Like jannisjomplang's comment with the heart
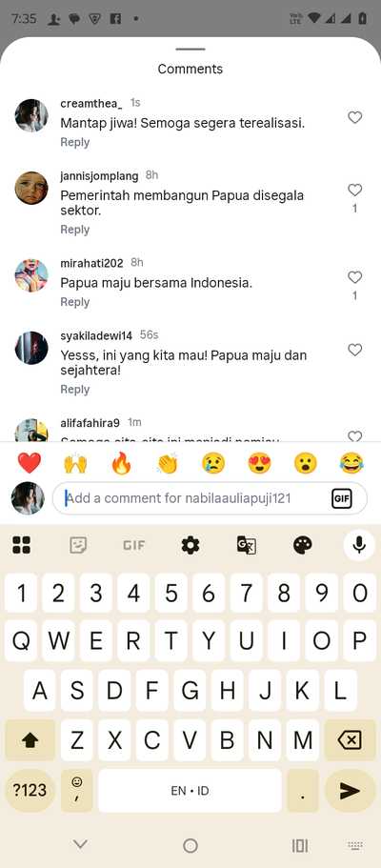Image resolution: width=381 pixels, height=868 pixels. point(354,190)
